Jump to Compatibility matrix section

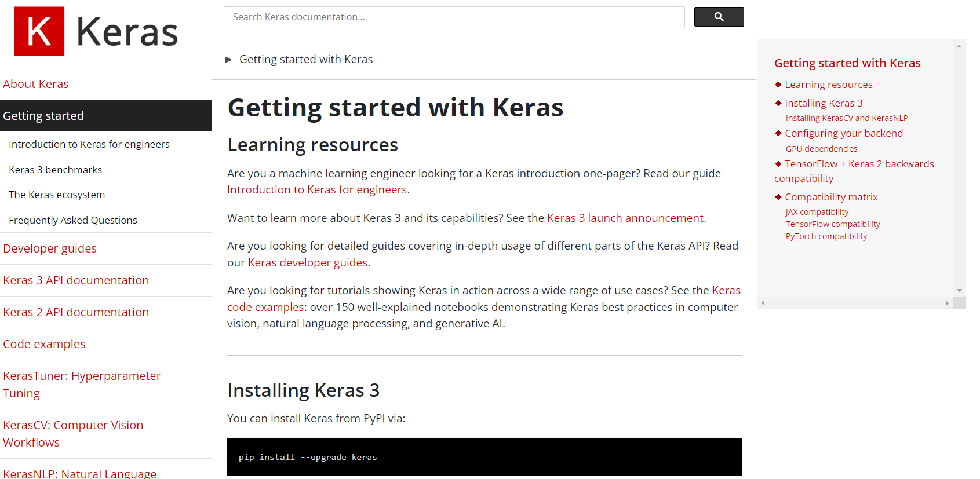(831, 197)
